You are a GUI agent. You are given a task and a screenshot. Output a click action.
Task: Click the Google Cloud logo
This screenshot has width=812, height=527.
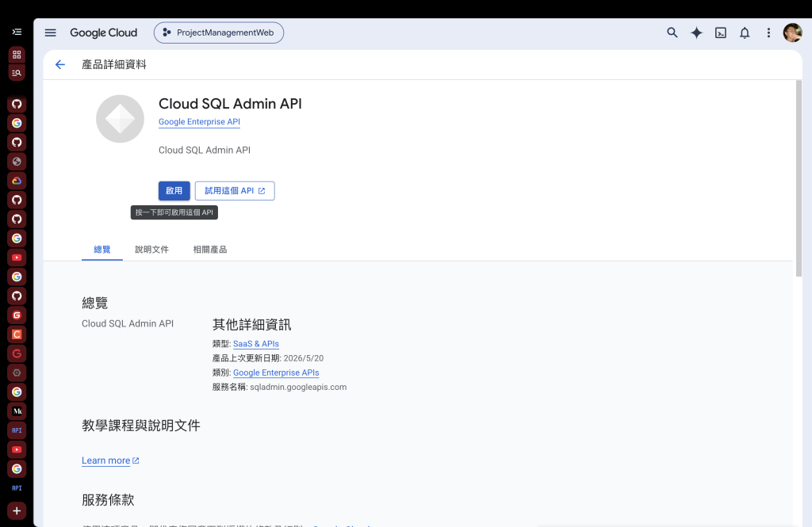point(104,32)
